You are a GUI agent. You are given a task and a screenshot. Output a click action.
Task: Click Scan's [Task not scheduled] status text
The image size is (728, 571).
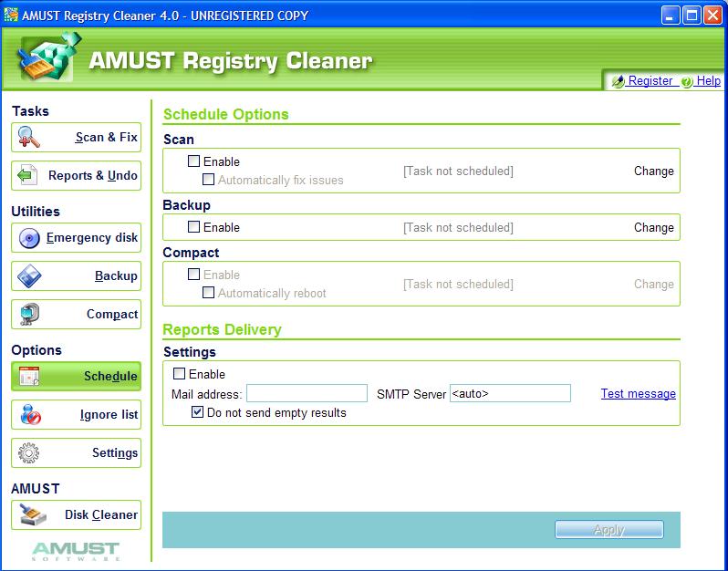[458, 171]
